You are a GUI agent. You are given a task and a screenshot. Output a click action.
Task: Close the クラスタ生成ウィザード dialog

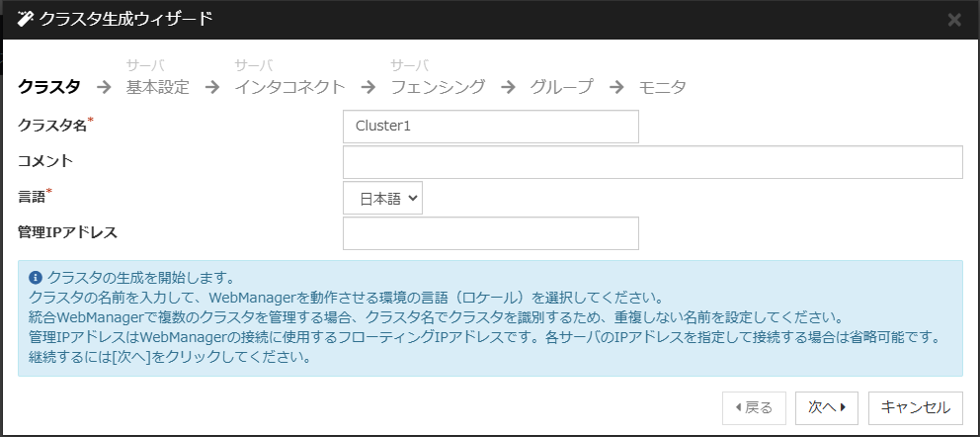(x=954, y=20)
